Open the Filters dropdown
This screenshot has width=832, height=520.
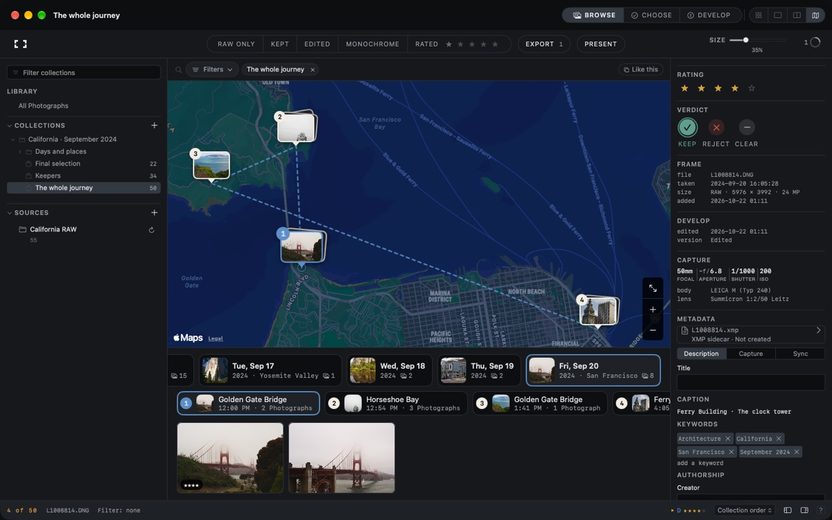pyautogui.click(x=212, y=70)
